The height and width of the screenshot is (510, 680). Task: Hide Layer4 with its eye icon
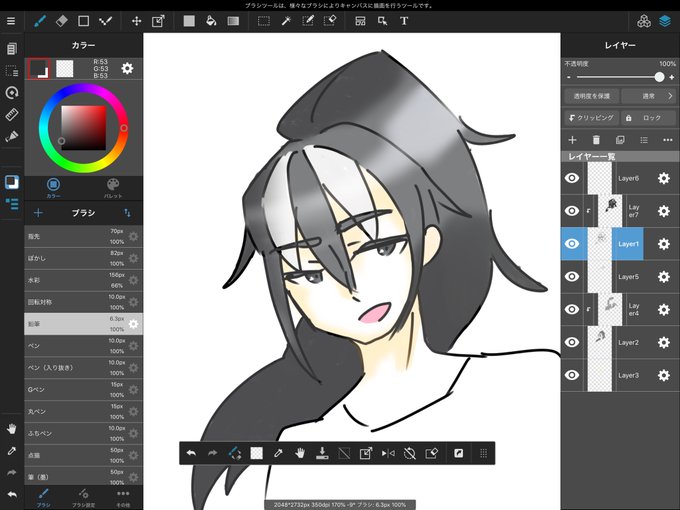572,309
